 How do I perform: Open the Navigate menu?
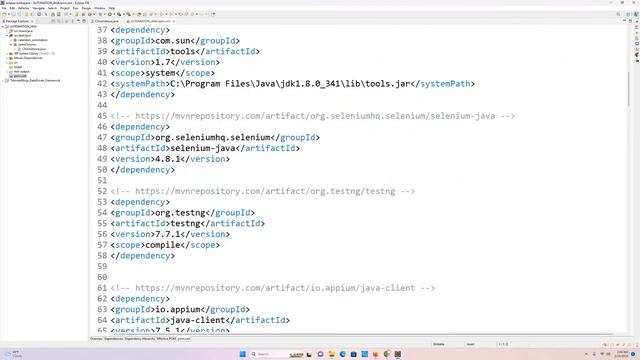(38, 8)
